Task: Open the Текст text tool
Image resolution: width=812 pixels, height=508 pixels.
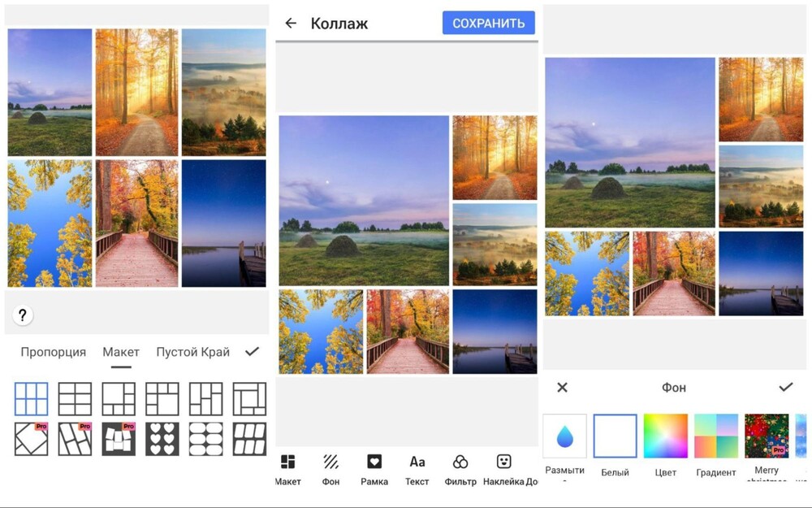Action: (x=417, y=467)
